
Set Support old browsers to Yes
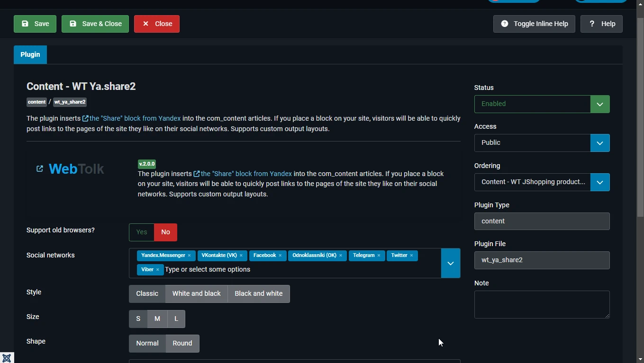(x=142, y=232)
